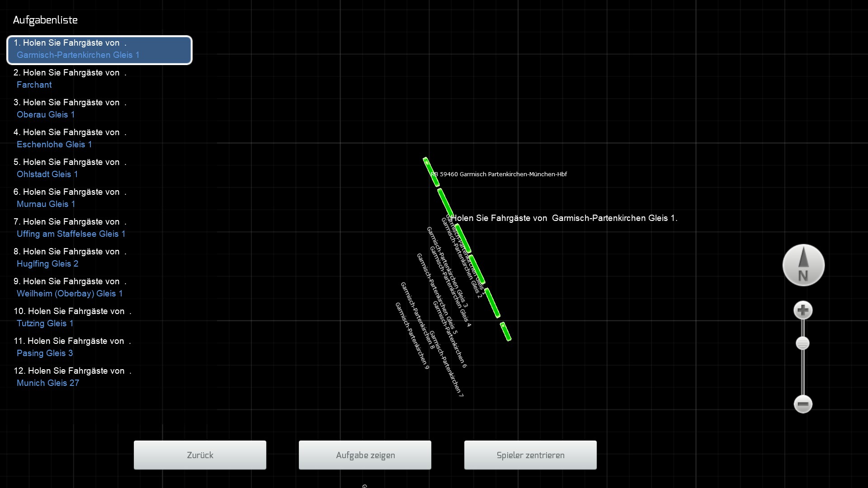Image resolution: width=868 pixels, height=488 pixels.
Task: Select task 6 Murnau Gleis 1
Action: pyautogui.click(x=70, y=198)
